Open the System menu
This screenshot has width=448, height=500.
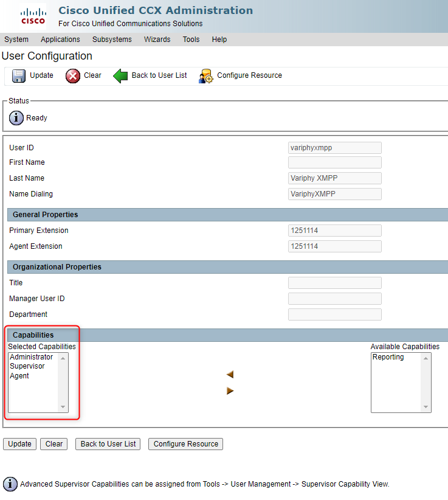pos(16,40)
